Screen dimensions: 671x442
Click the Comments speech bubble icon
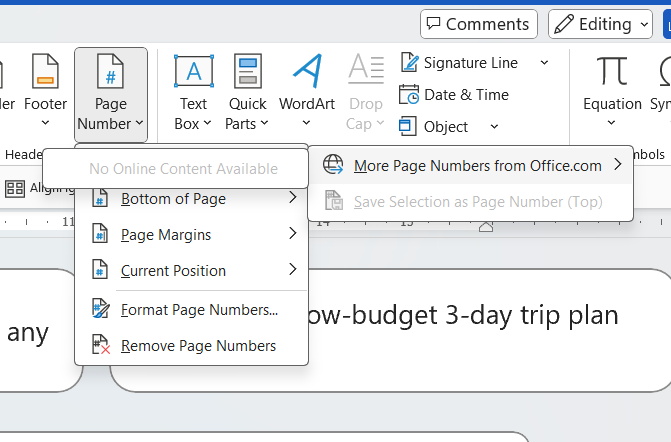[433, 23]
